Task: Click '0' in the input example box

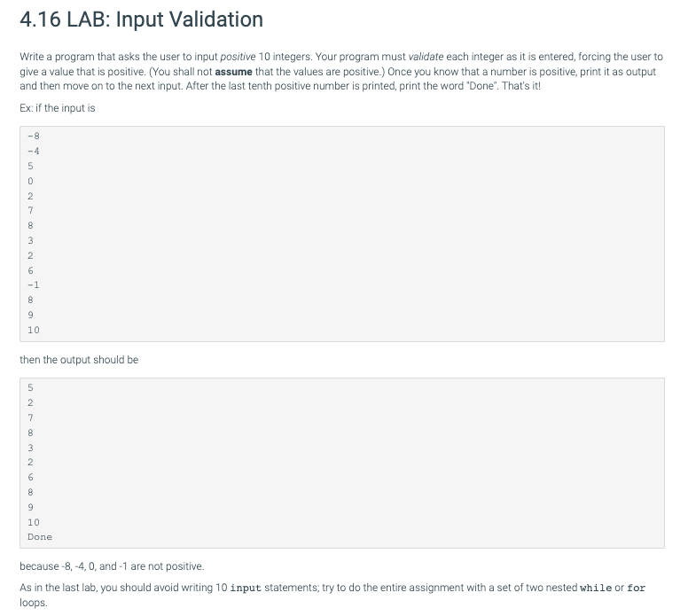Action: (30, 181)
